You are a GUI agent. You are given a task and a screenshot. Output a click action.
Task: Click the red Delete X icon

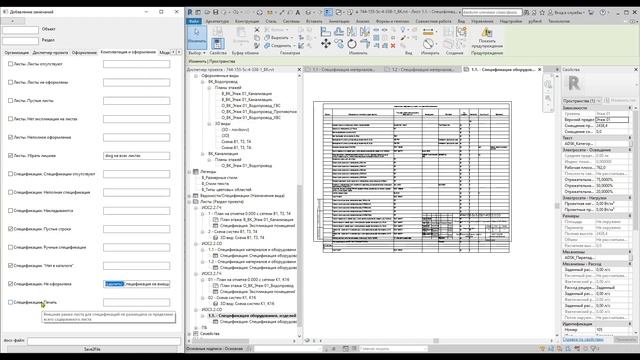393,45
